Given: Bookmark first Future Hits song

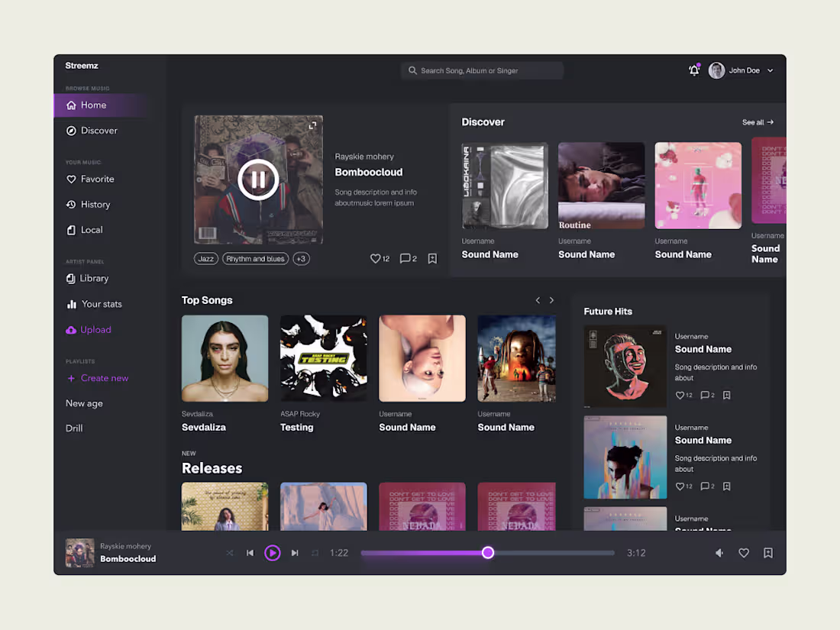Looking at the screenshot, I should point(727,396).
